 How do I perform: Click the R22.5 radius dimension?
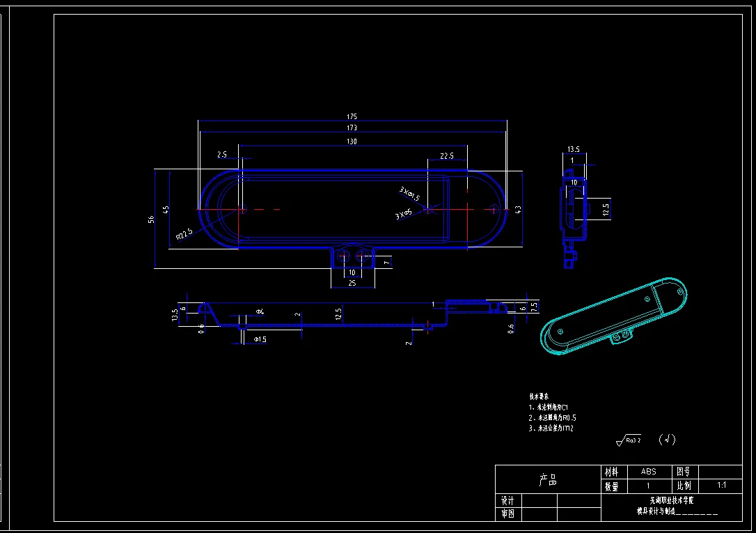tap(184, 234)
